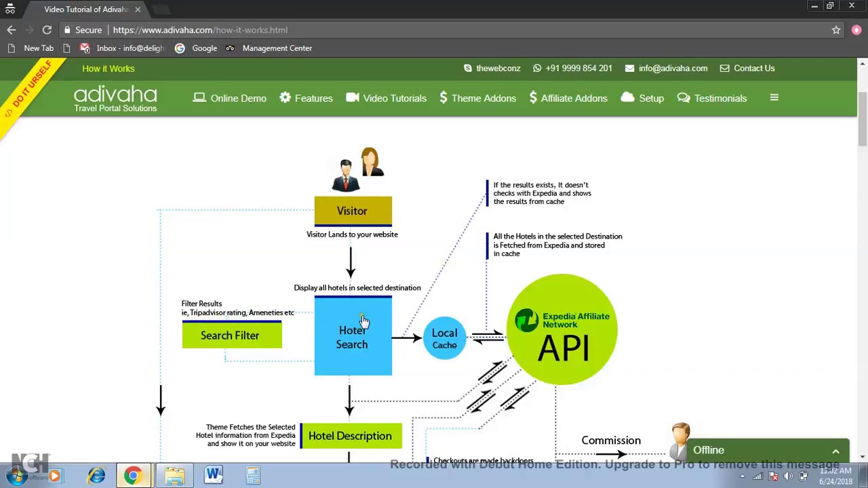
Task: Open the Theme Addons menu
Action: 478,98
